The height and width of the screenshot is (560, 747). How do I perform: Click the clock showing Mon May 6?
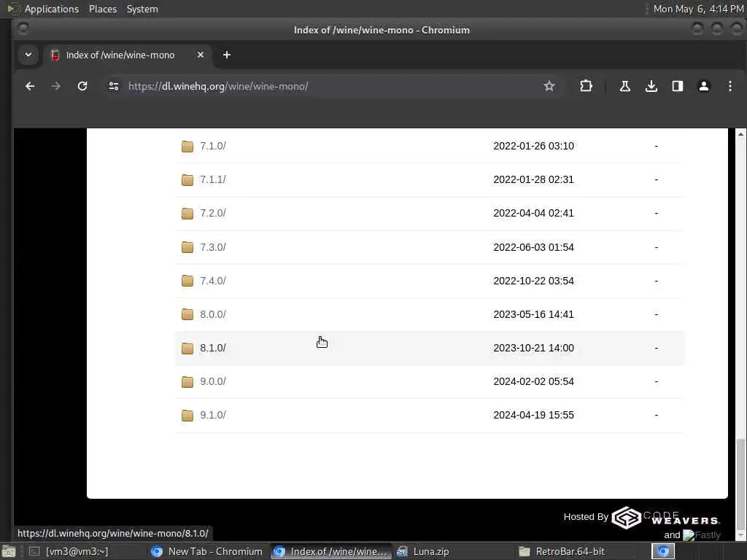[698, 9]
